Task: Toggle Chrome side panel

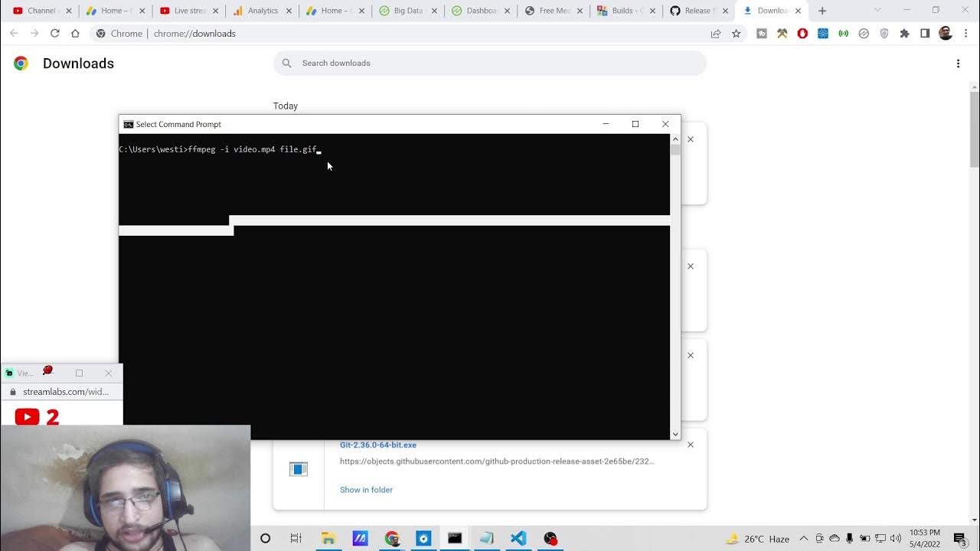Action: coord(925,34)
